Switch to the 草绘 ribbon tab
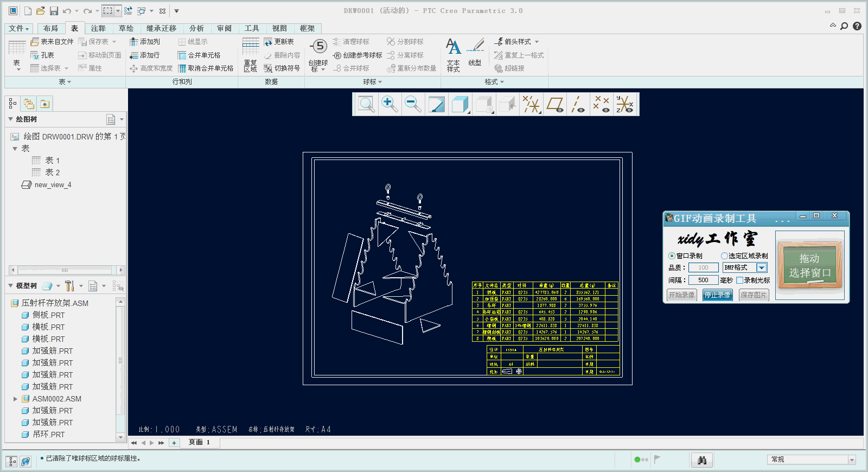This screenshot has width=868, height=472. point(126,28)
